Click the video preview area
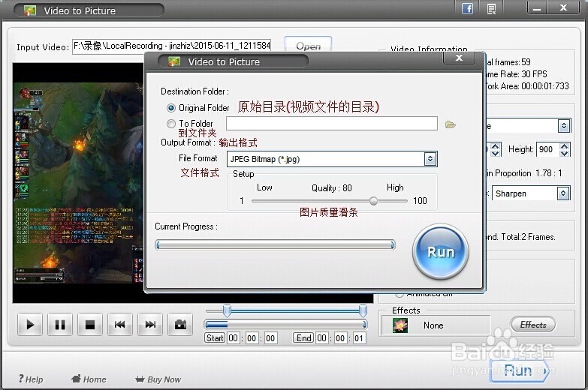 [79, 183]
